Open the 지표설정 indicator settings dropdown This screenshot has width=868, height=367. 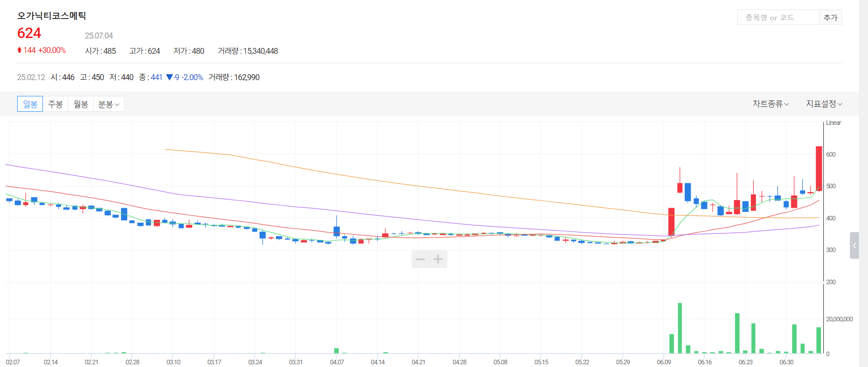click(x=824, y=104)
